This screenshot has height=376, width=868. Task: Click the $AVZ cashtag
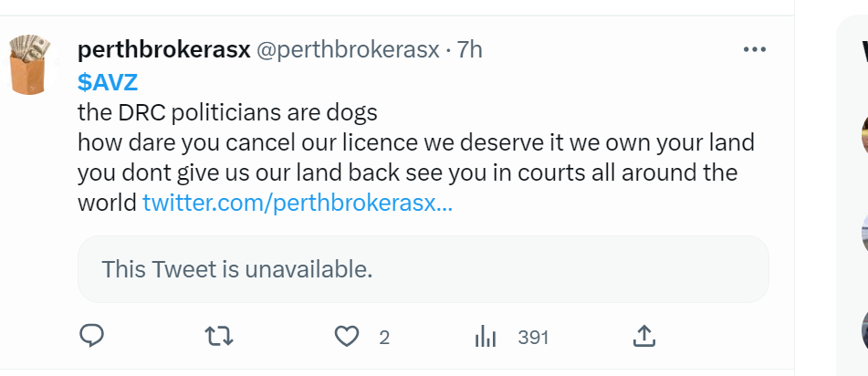tap(109, 82)
